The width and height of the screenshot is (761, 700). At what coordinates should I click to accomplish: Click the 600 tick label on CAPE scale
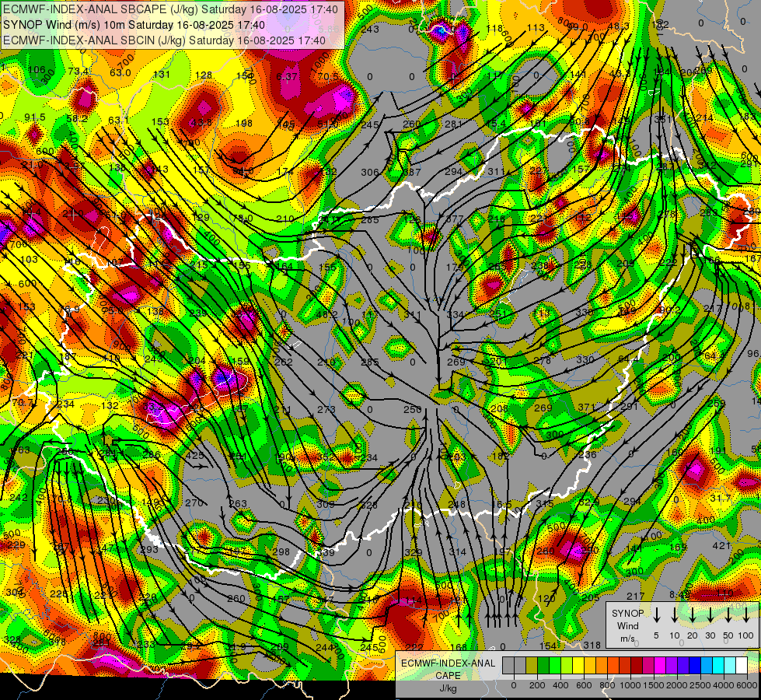coord(584,685)
